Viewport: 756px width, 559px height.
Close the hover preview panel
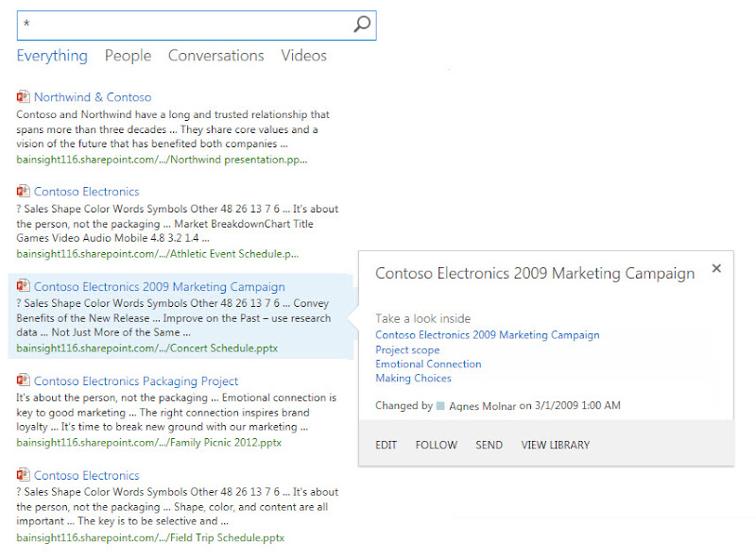(716, 268)
